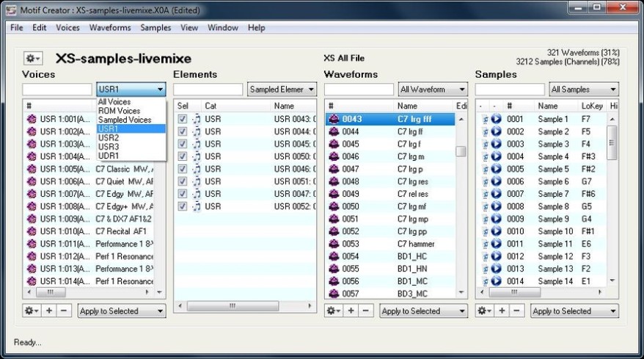
Task: Open the Waveforms menu
Action: [110, 28]
